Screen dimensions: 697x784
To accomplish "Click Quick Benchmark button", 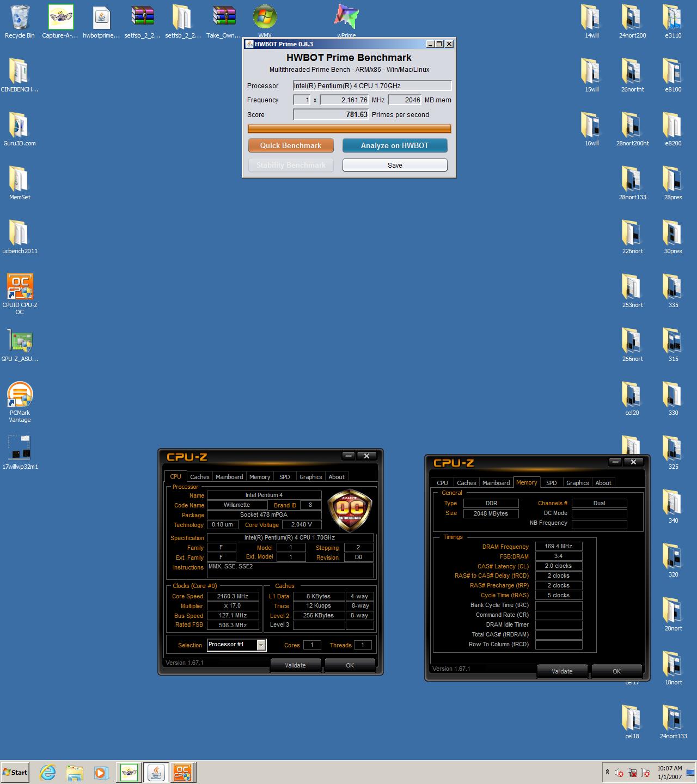I will (x=291, y=145).
